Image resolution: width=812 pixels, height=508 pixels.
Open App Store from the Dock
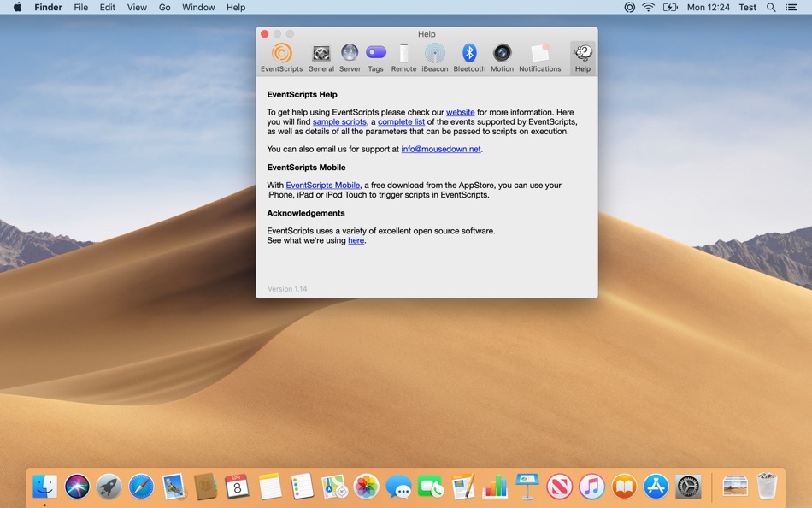(656, 487)
